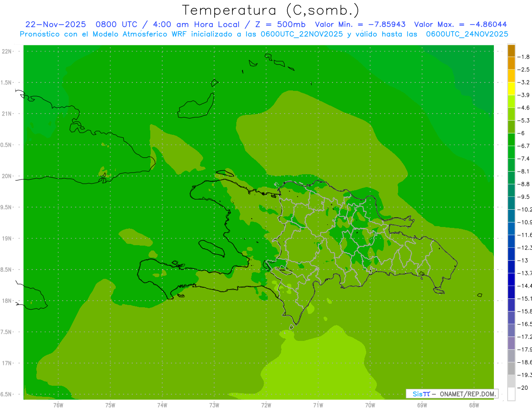Viewport: 532px width, 411px height.
Task: Click the white legend swatch below -20
Action: (511, 394)
